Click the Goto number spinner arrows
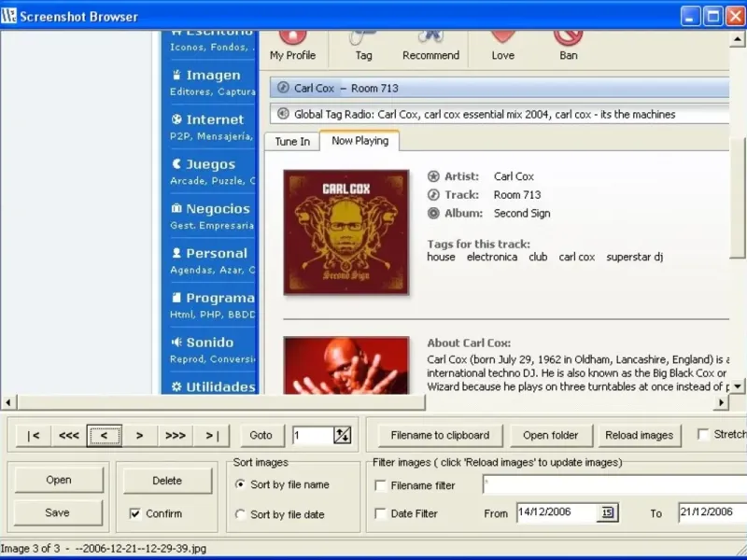Image resolution: width=747 pixels, height=560 pixels. pyautogui.click(x=343, y=435)
